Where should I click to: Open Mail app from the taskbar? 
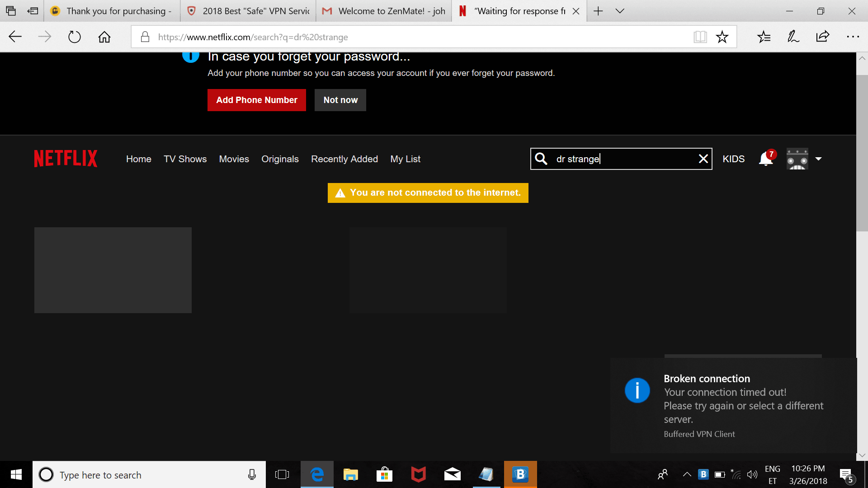tap(453, 474)
